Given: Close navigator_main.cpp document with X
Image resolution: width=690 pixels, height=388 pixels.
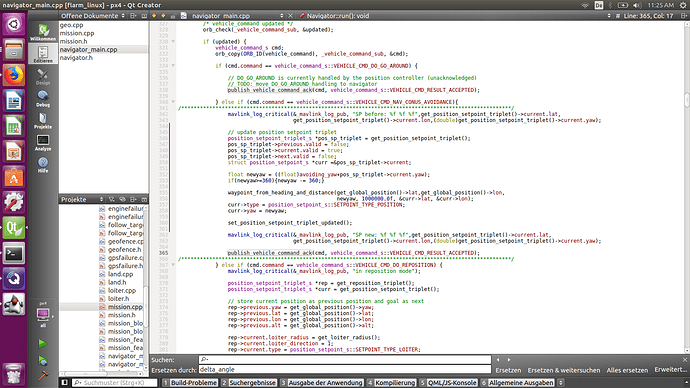Looking at the screenshot, I should (290, 16).
